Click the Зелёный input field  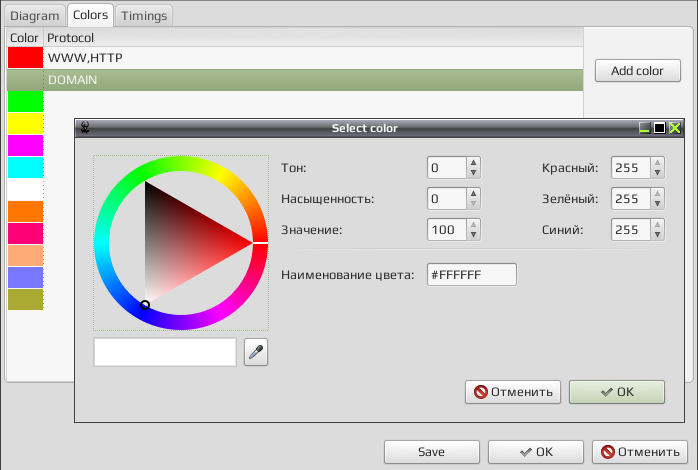[631, 199]
